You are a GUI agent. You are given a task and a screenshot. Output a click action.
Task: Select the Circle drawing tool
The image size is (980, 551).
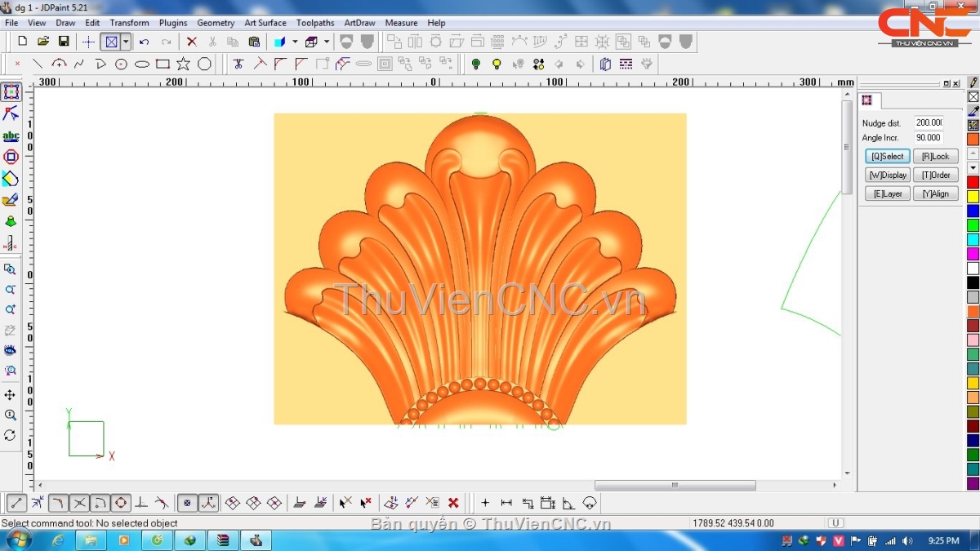(121, 64)
